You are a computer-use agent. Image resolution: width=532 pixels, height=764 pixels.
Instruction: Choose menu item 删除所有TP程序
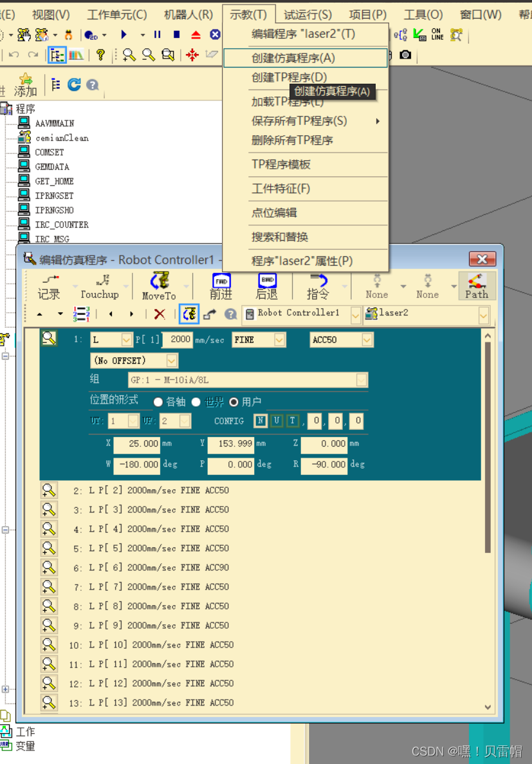pos(306,140)
